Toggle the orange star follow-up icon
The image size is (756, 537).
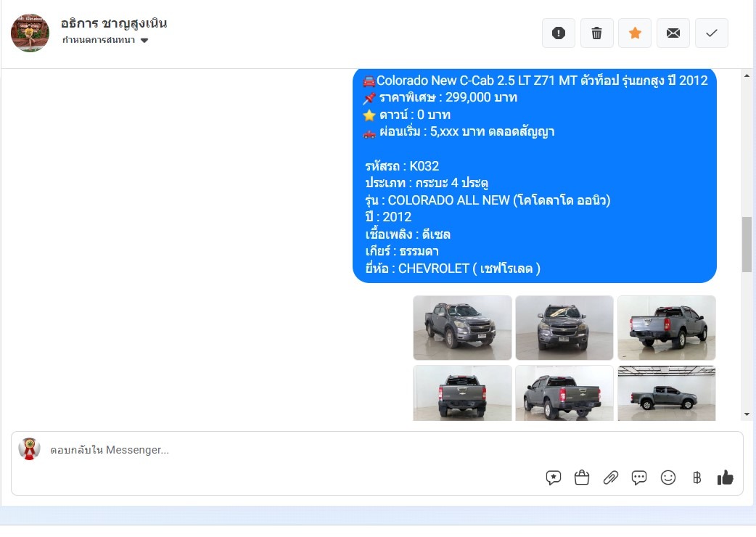point(635,33)
